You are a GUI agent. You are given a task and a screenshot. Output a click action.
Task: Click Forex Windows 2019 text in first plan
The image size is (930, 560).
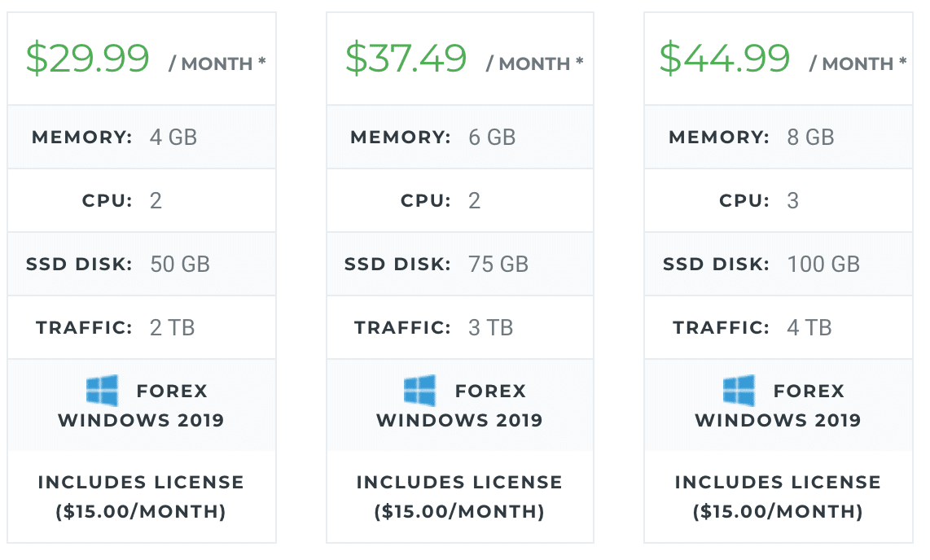tap(141, 405)
